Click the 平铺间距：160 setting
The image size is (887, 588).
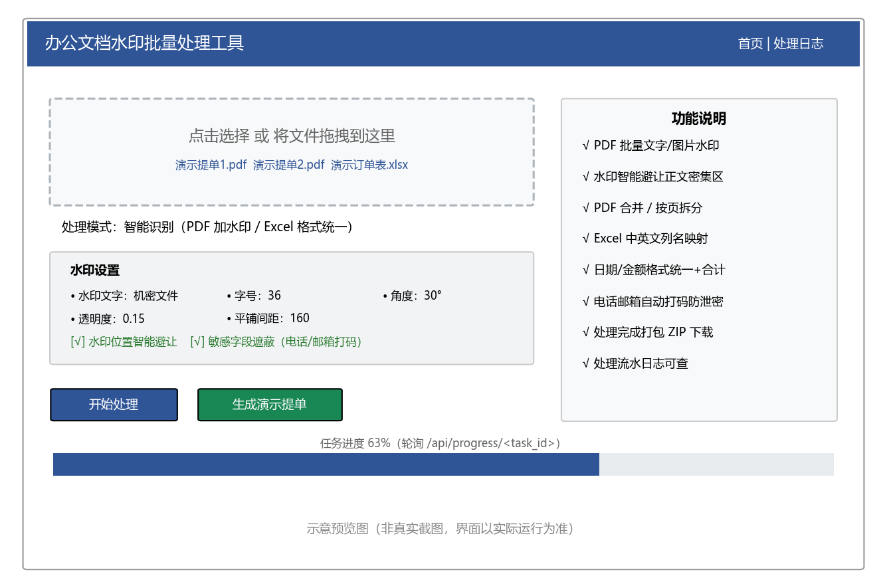coord(268,319)
